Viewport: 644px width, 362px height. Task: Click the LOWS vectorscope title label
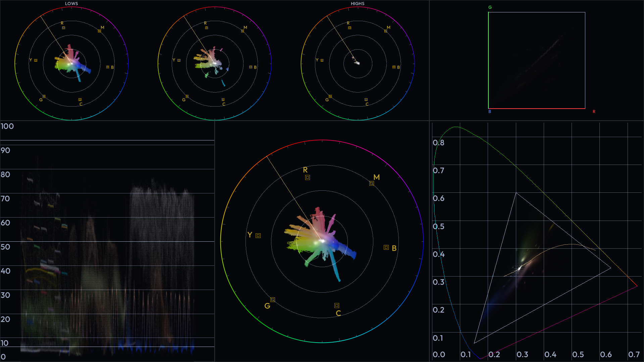pos(71,4)
